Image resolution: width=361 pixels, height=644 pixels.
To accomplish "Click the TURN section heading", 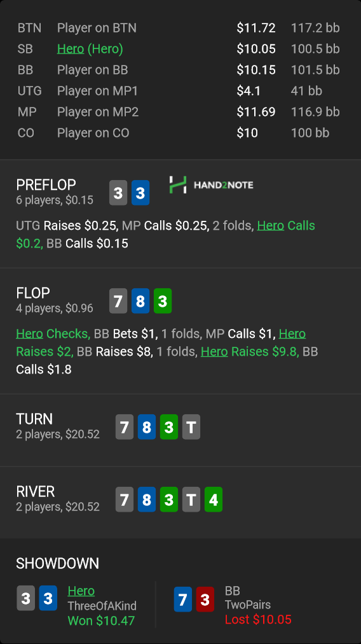I will (34, 419).
